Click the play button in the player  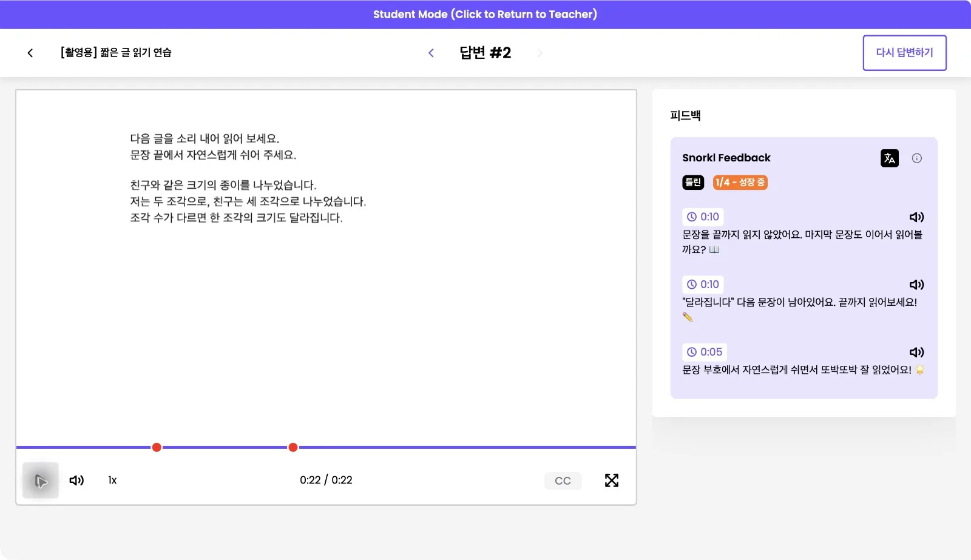41,481
